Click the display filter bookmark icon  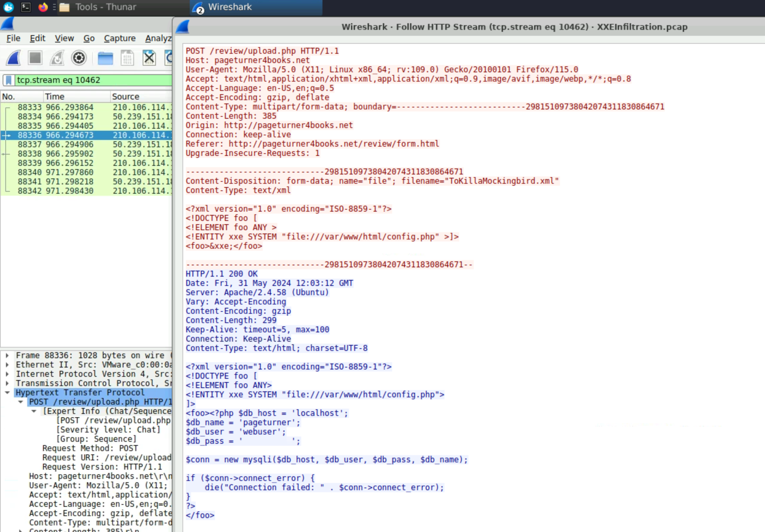(x=9, y=80)
